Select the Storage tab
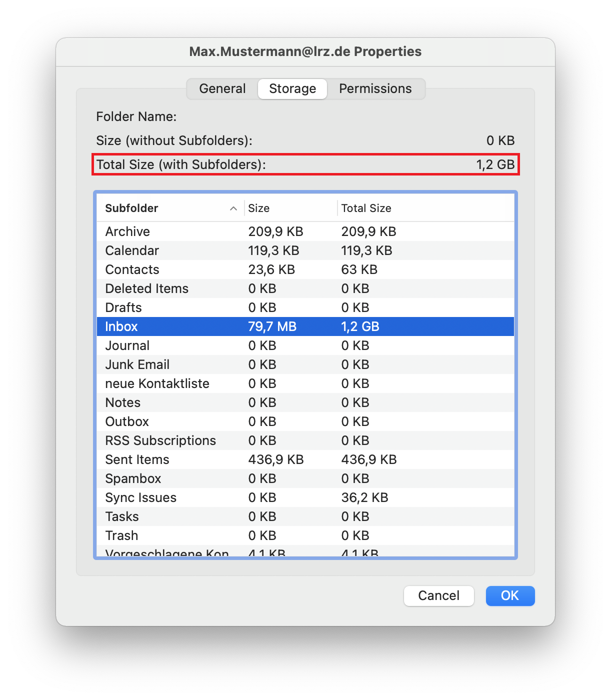 [292, 88]
